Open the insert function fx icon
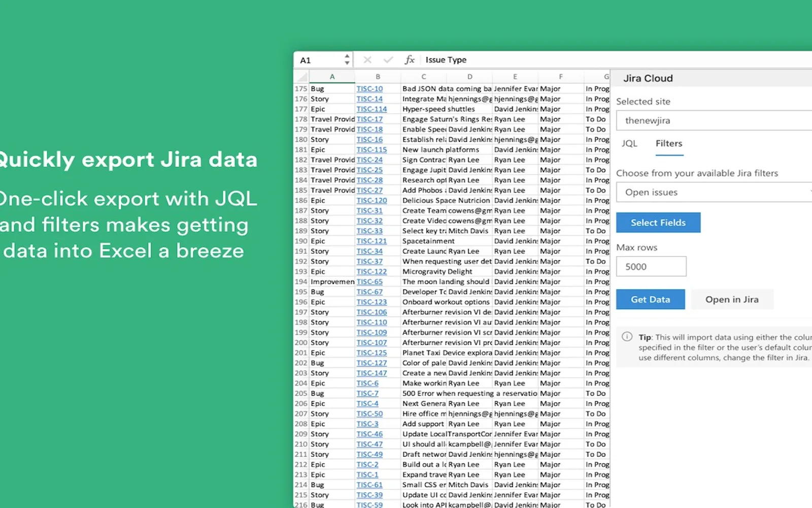The image size is (812, 508). (410, 60)
